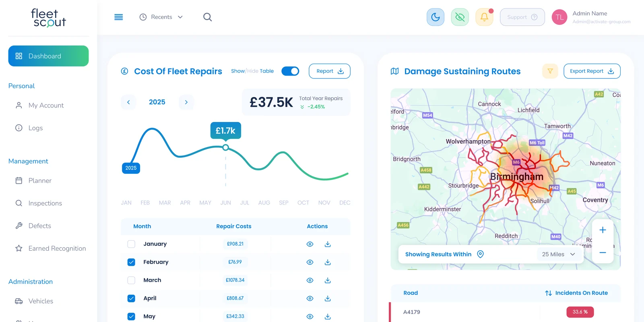Download April repair costs

click(328, 298)
